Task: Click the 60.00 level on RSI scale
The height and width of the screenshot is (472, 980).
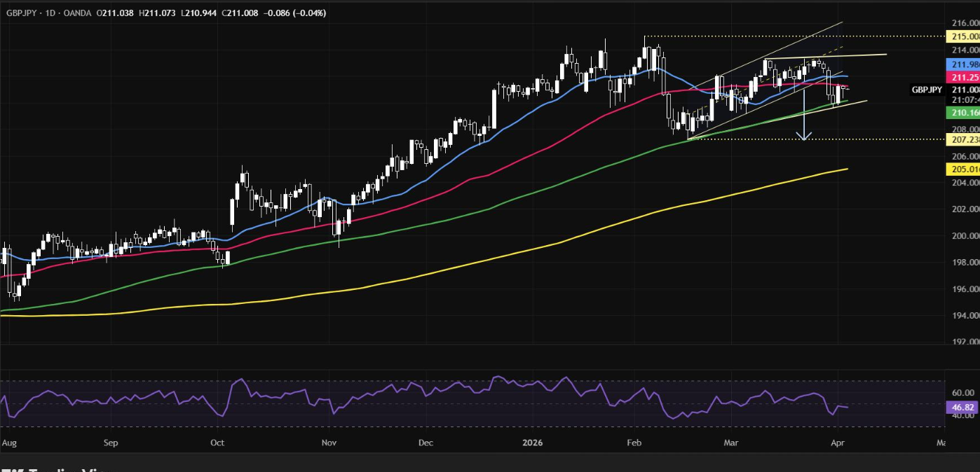Action: [962, 393]
